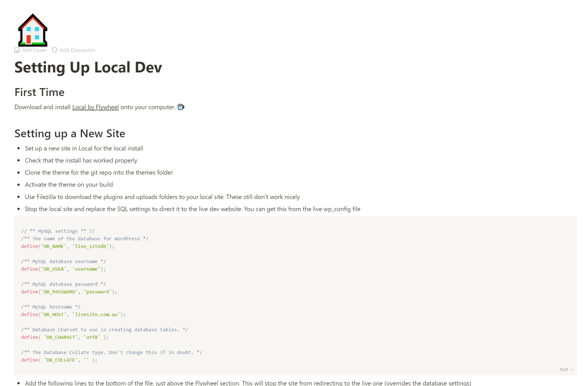Click the coffee cup emoji
This screenshot has height=386, width=588.
click(181, 107)
